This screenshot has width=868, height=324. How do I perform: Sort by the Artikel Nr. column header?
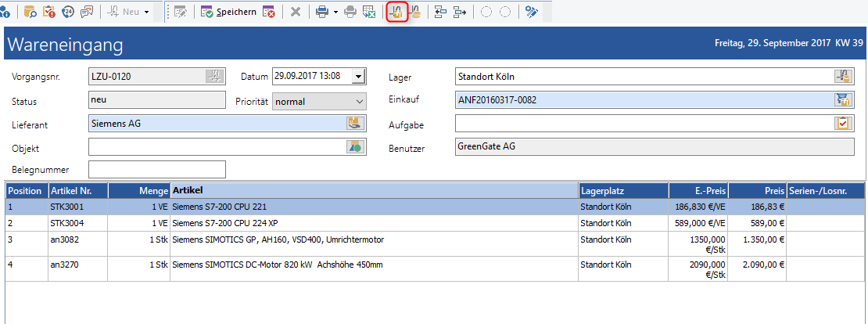click(x=78, y=190)
